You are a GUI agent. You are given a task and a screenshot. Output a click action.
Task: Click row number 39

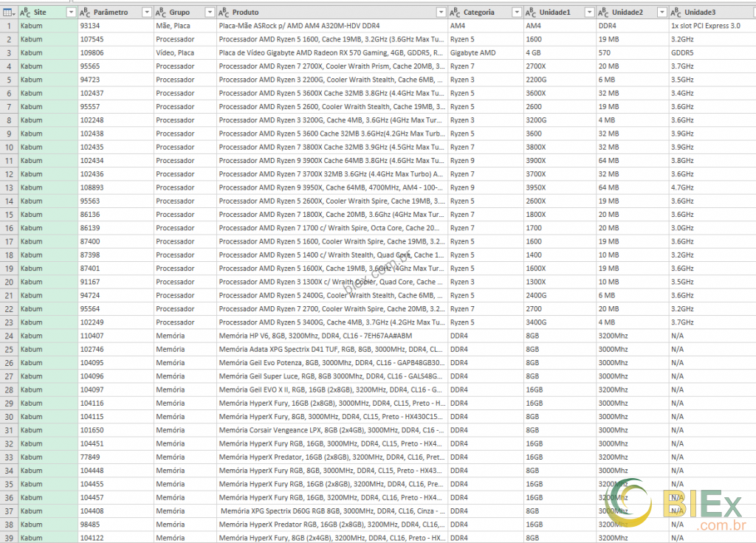tap(9, 538)
